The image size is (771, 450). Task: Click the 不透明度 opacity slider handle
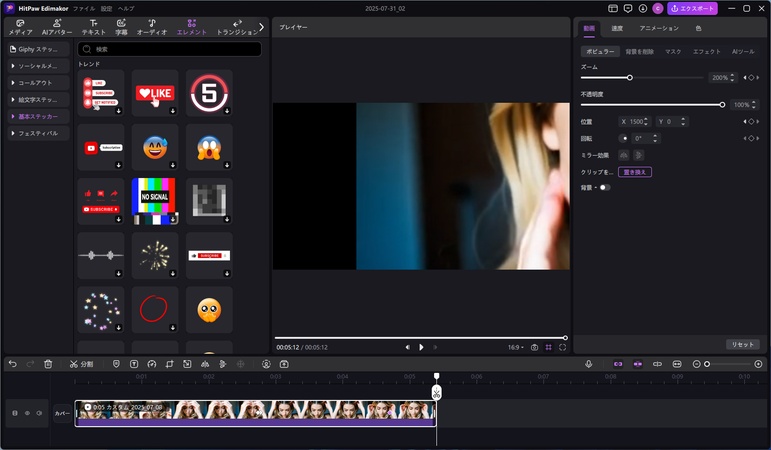coord(722,105)
